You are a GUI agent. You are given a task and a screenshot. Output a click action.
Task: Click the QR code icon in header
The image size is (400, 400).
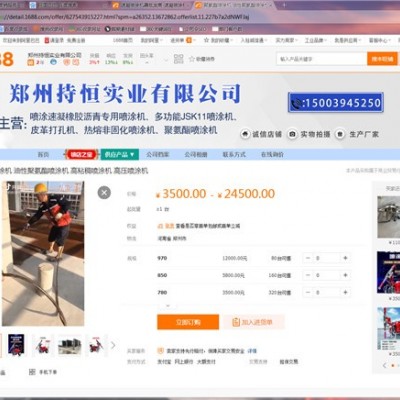tap(179, 59)
